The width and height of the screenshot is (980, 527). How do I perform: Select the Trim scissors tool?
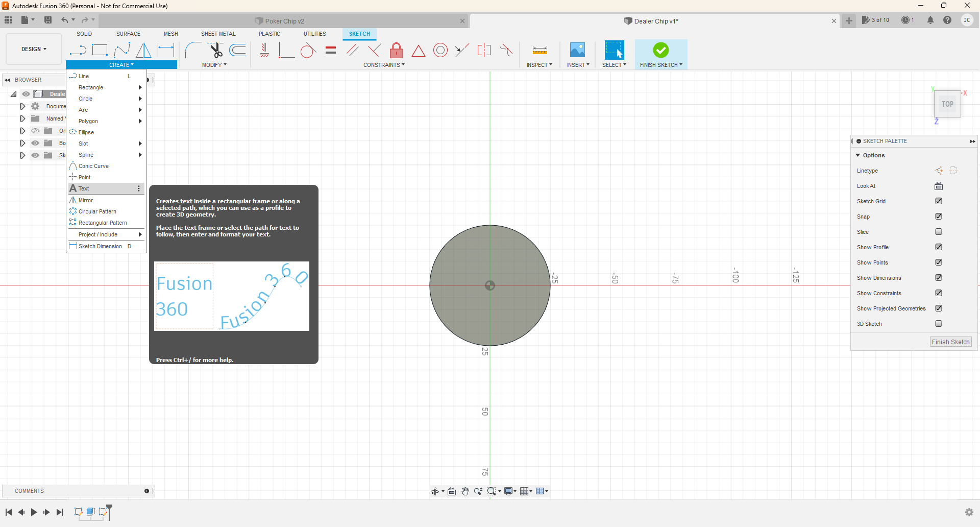[216, 50]
